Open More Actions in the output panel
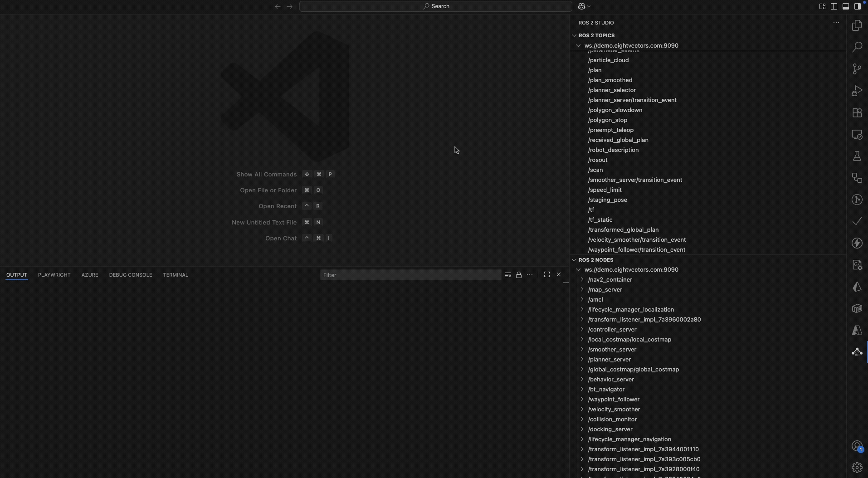868x478 pixels. [x=530, y=275]
